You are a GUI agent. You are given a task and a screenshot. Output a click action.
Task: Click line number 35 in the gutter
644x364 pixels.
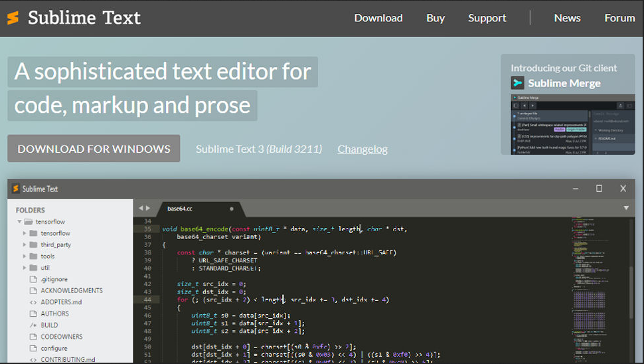tap(147, 229)
